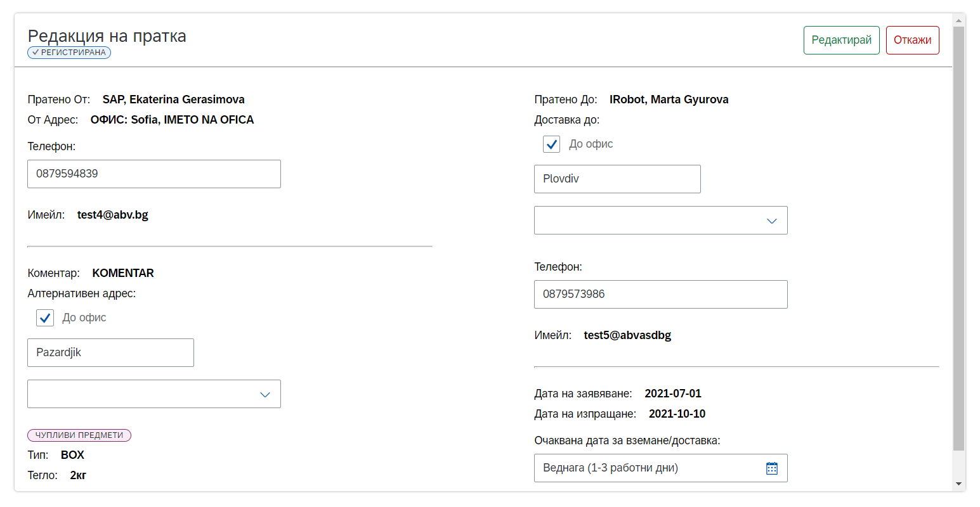
Task: Toggle the alternative address 'До офис' checkbox
Action: (x=45, y=318)
